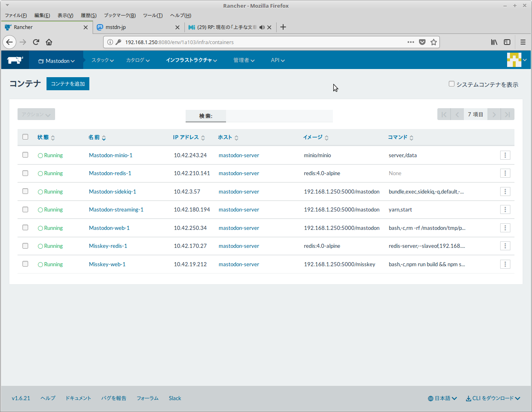Screen dimensions: 532x412
Task: Mute audio on the third browser tab
Action: pyautogui.click(x=262, y=27)
